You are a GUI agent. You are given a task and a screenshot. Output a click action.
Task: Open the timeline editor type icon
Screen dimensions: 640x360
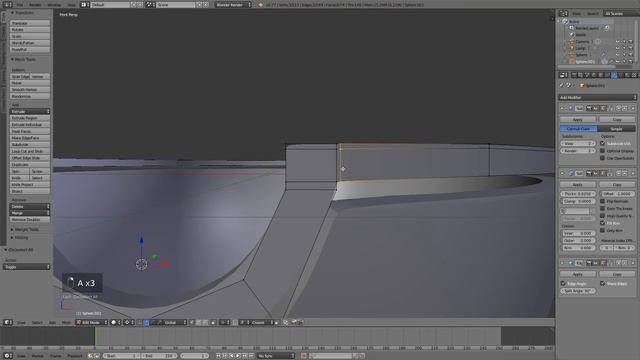(x=7, y=356)
